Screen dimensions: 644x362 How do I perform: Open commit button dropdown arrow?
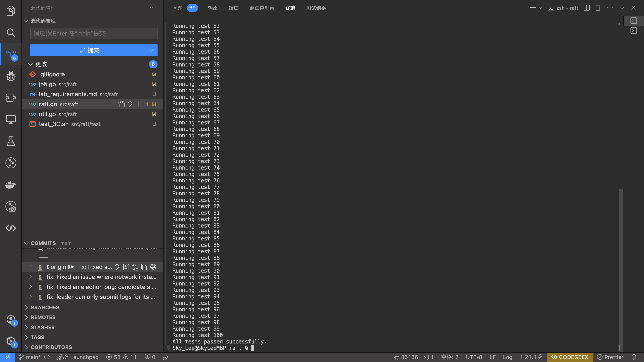pos(152,50)
